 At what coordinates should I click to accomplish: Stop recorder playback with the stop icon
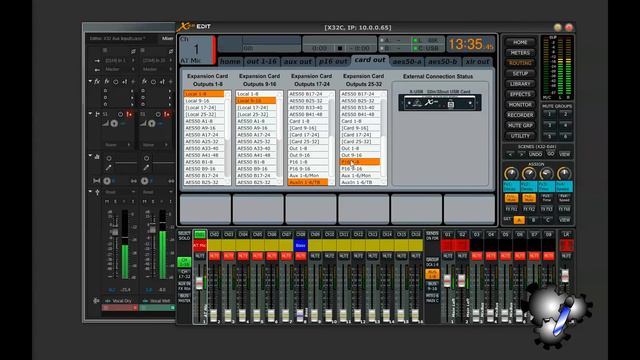click(x=340, y=48)
